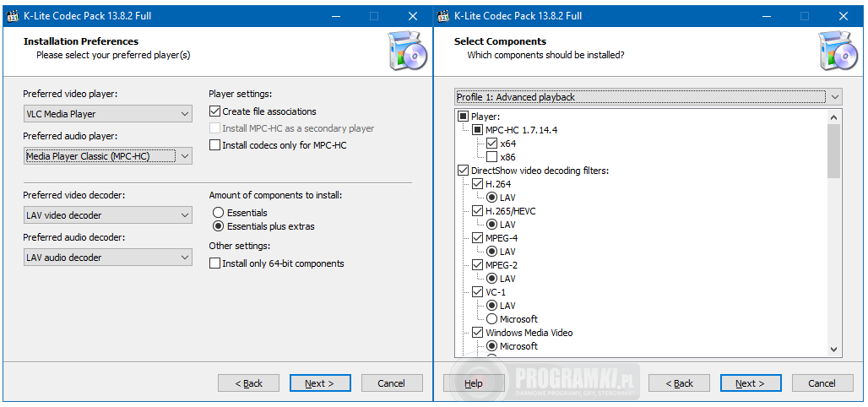Screen dimensions: 868x407
Task: Click Back in the Select Components window
Action: [679, 383]
